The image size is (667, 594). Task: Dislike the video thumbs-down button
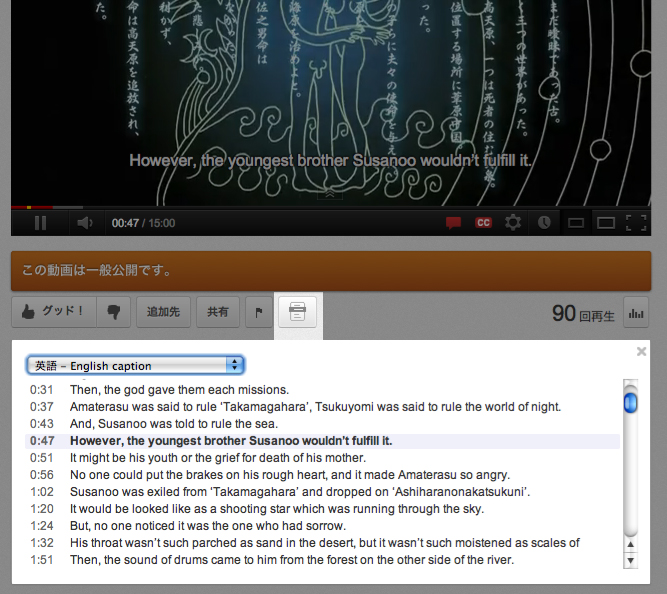(114, 312)
